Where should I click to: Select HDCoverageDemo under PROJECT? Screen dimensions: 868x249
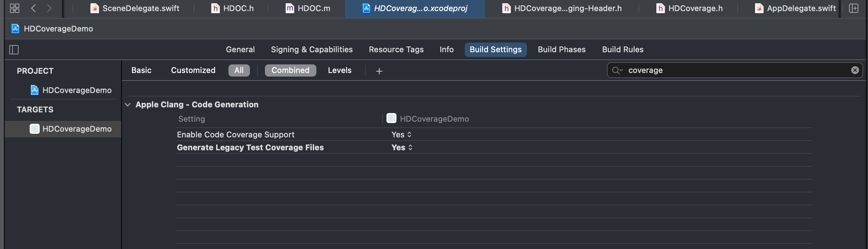coord(71,90)
